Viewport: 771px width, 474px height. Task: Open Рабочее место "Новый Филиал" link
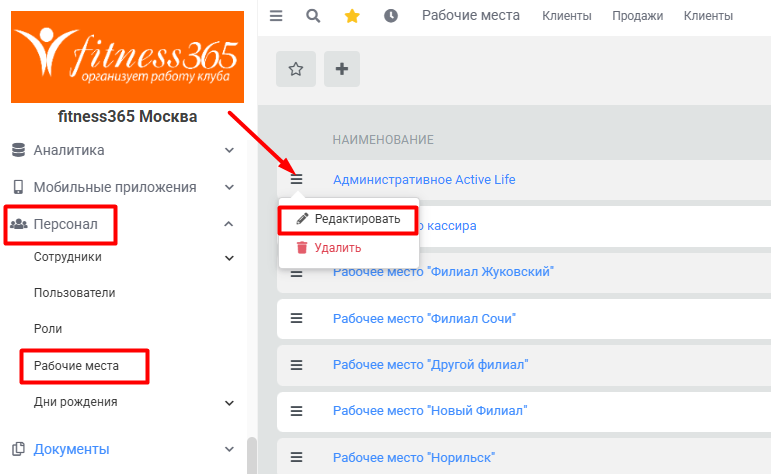click(430, 411)
